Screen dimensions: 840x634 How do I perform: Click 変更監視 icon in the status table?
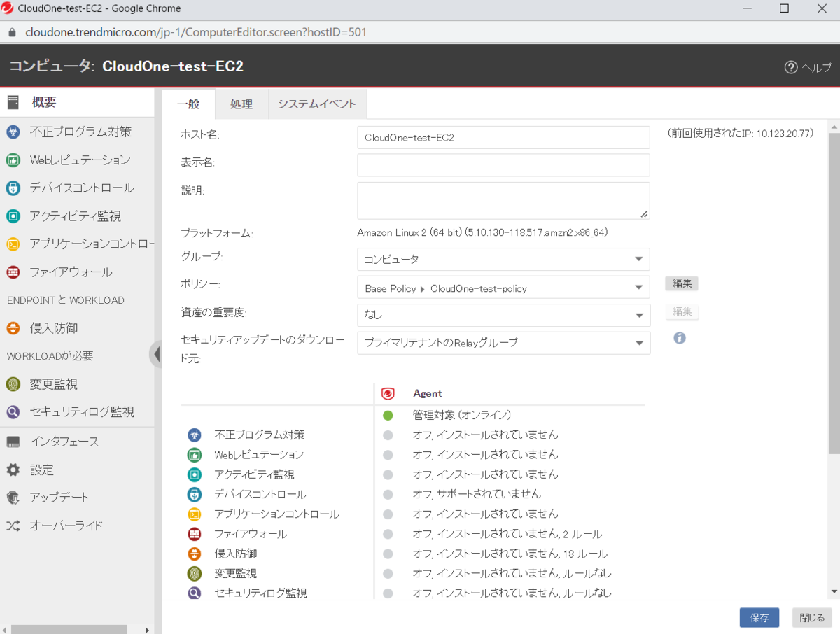click(x=195, y=573)
